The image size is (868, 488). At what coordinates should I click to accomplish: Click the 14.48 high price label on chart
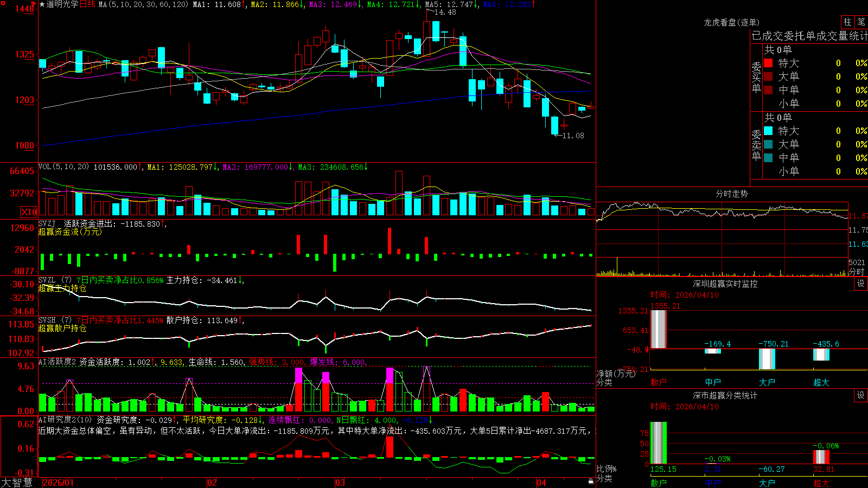[x=445, y=12]
